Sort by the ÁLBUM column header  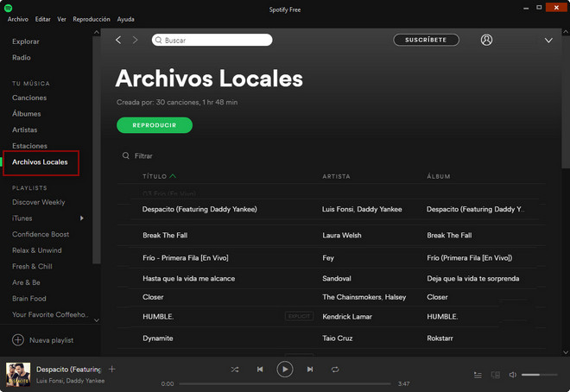pos(439,176)
